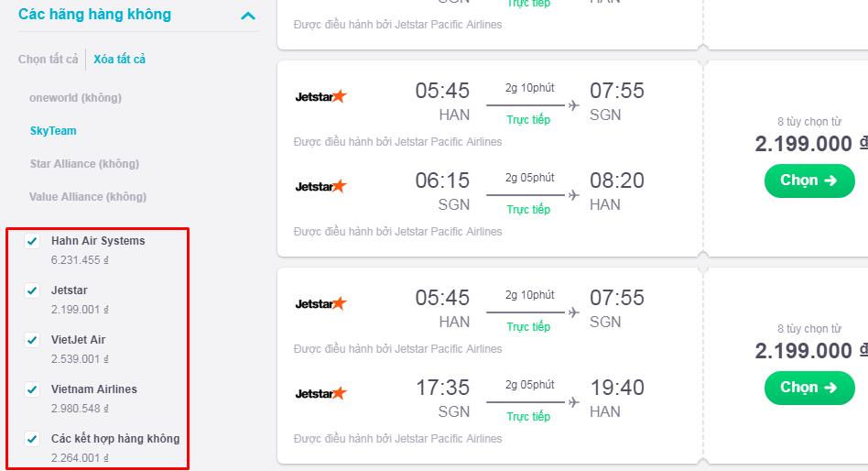The width and height of the screenshot is (868, 471).
Task: Collapse the Các hãng hàng không section
Action: [247, 16]
